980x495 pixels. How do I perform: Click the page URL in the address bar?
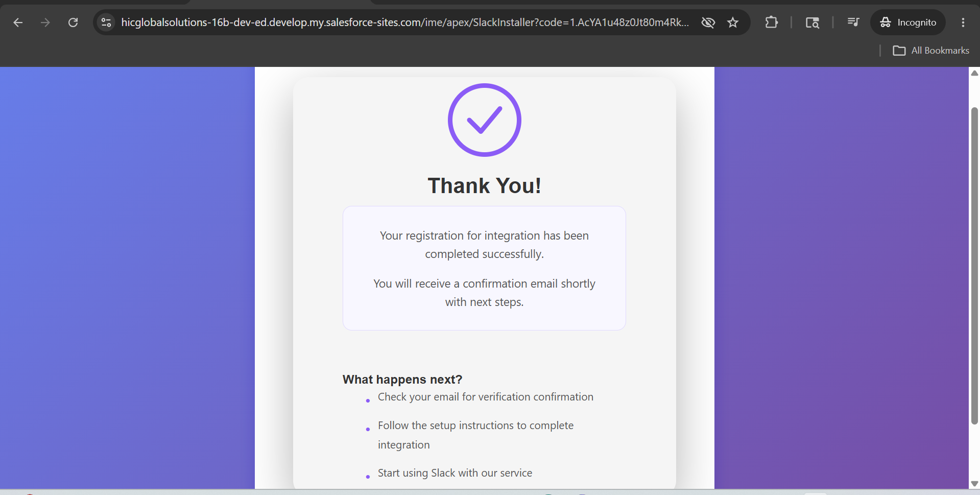tap(404, 22)
